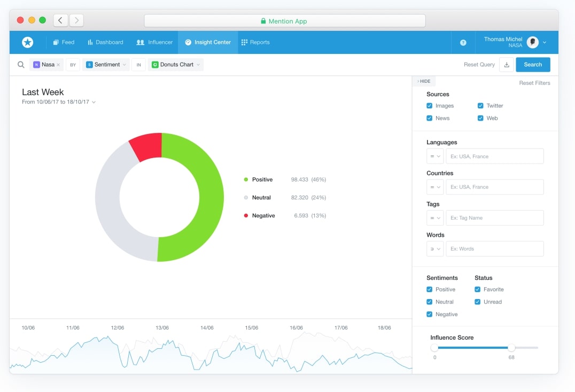Open the Languages operator dropdown
Viewport: 575px width, 392px height.
click(x=436, y=156)
